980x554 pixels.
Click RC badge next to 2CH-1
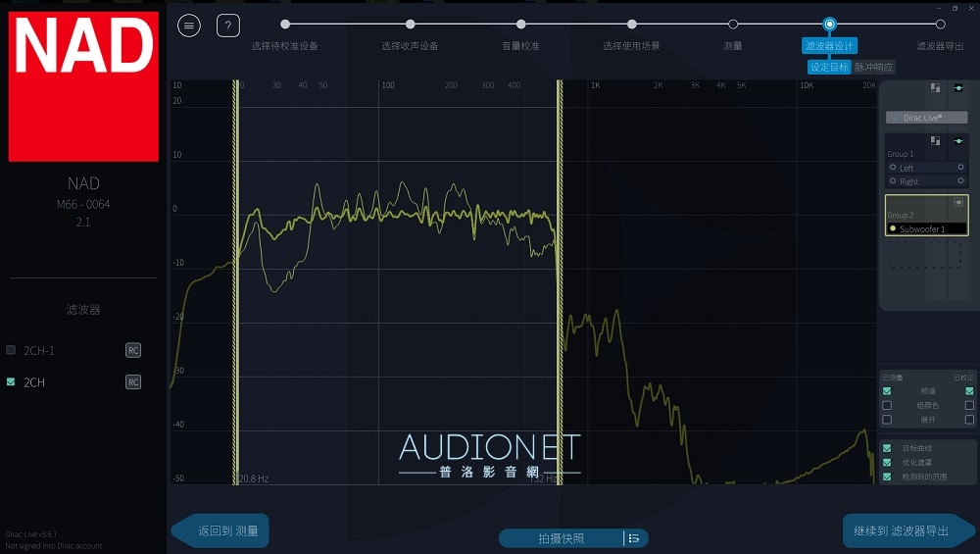(133, 350)
